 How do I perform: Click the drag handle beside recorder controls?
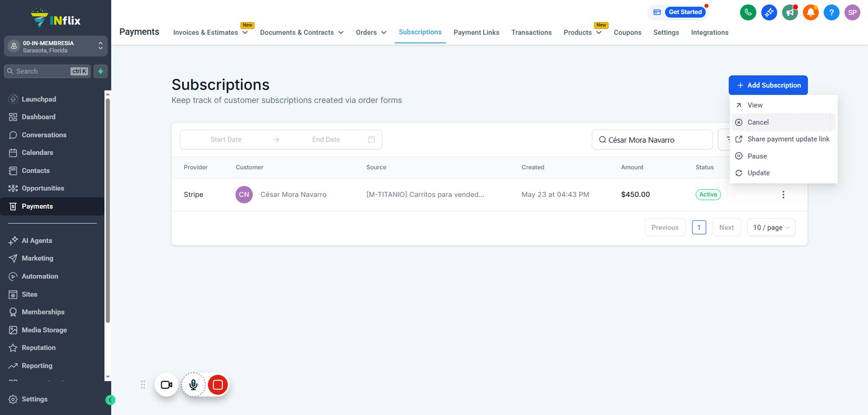pyautogui.click(x=143, y=385)
